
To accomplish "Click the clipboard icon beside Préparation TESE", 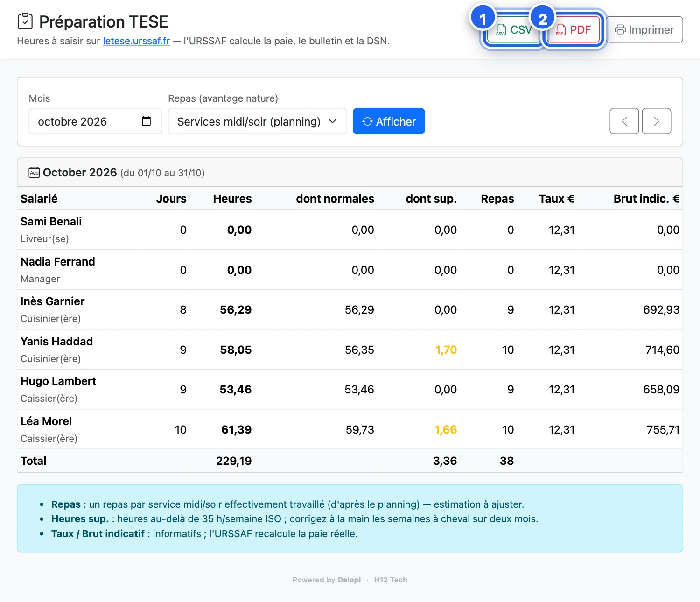I will coord(25,21).
